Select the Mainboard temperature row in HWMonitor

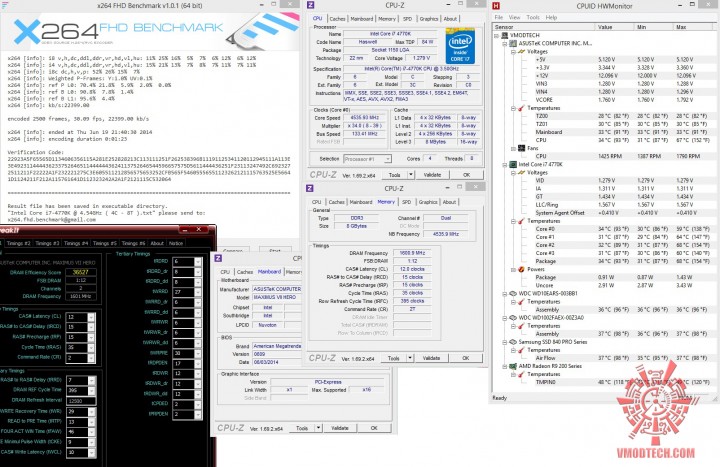point(622,132)
